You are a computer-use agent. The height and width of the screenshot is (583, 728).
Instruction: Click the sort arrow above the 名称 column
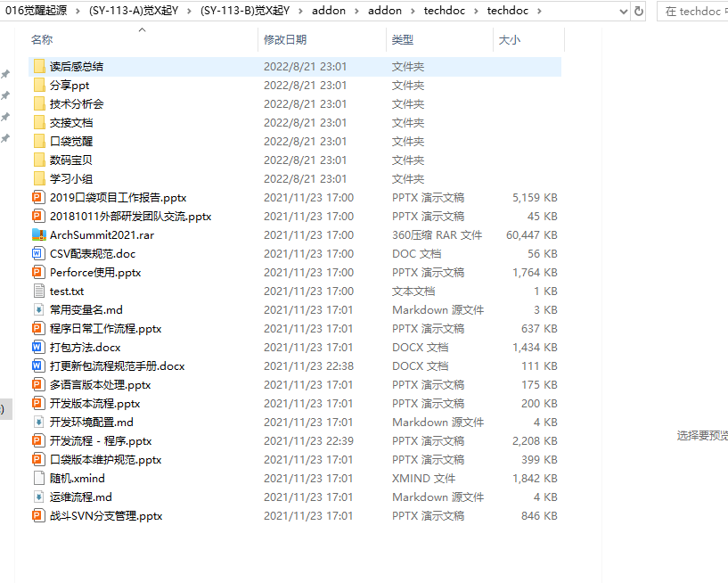[142, 29]
